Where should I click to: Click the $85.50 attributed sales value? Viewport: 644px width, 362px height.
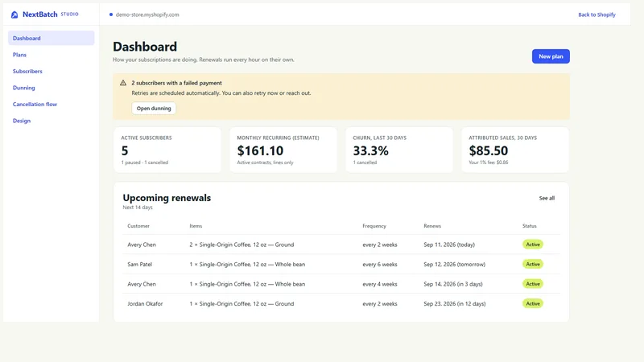489,150
